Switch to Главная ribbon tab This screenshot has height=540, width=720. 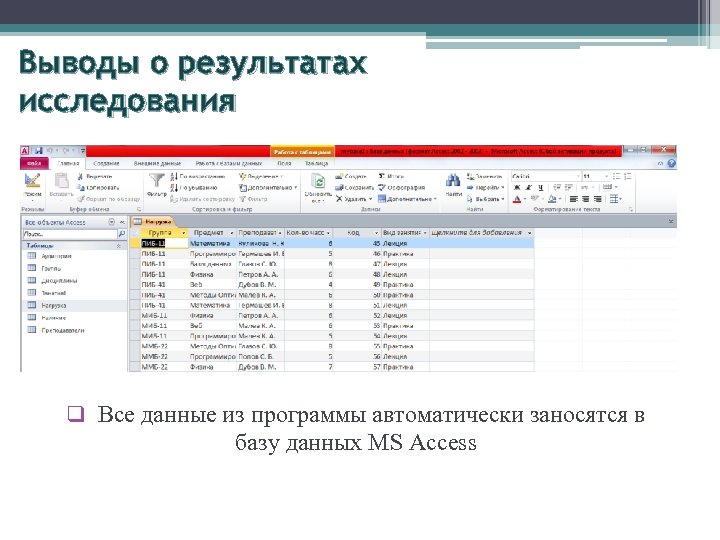[x=68, y=163]
